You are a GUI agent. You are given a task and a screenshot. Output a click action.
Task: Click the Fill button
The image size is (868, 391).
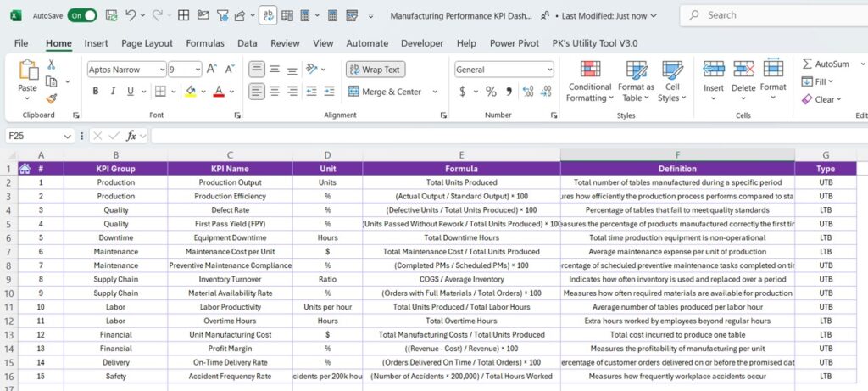click(x=817, y=82)
